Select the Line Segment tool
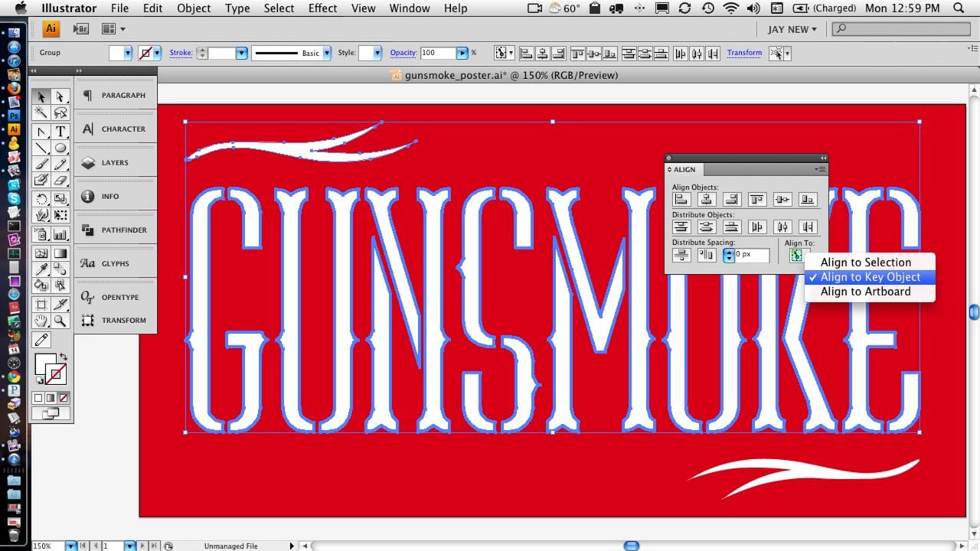 pos(41,148)
